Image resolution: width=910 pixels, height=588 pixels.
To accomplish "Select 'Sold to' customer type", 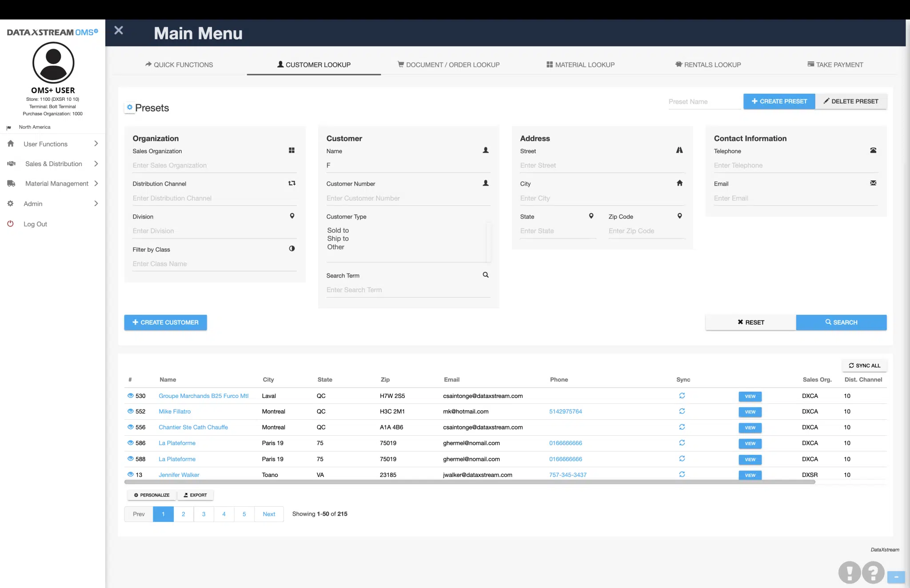I will click(x=338, y=230).
